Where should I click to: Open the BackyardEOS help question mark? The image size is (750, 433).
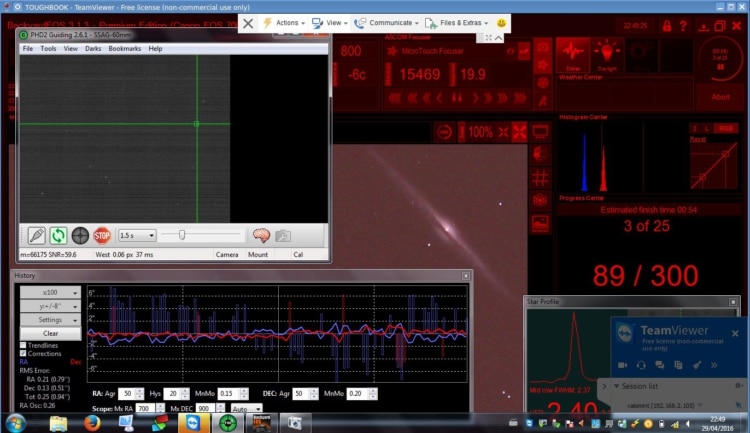coord(683,26)
